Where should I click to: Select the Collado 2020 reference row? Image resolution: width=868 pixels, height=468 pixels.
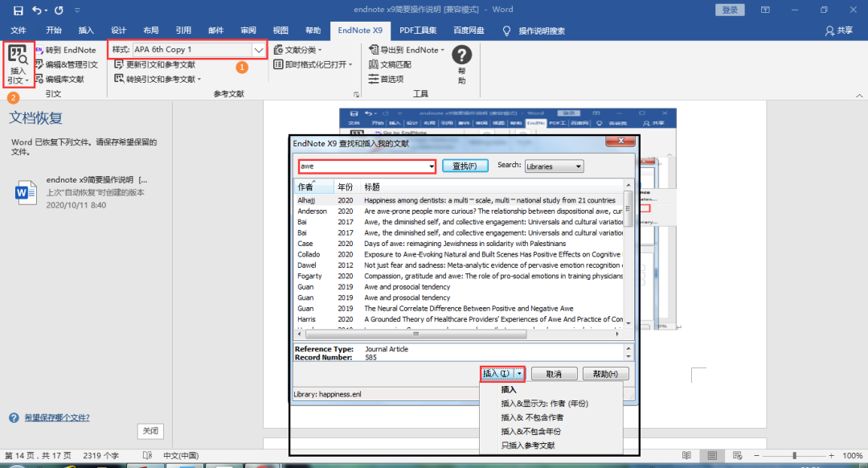458,254
